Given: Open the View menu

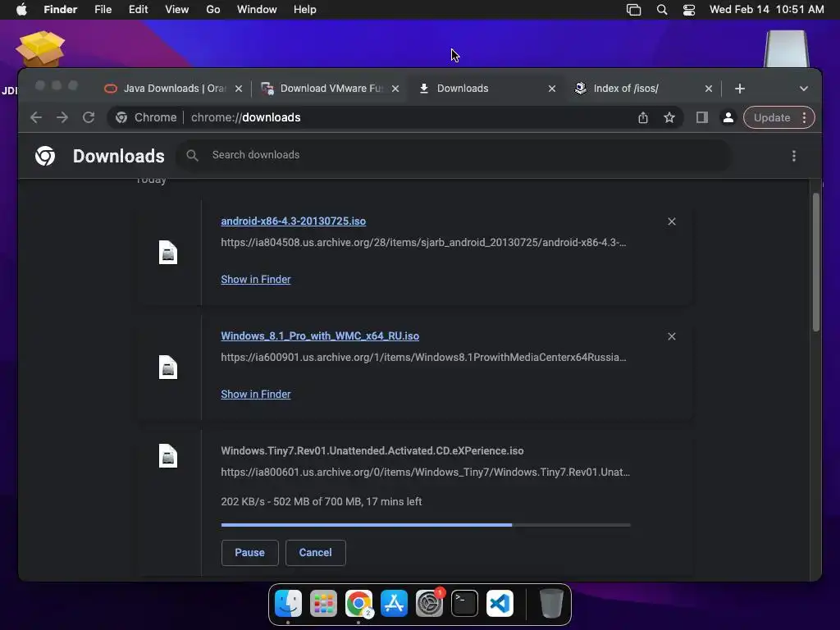Looking at the screenshot, I should (177, 10).
